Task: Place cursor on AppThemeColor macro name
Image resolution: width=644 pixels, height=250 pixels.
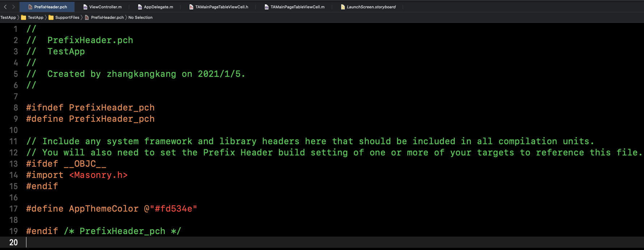Action: click(x=103, y=209)
